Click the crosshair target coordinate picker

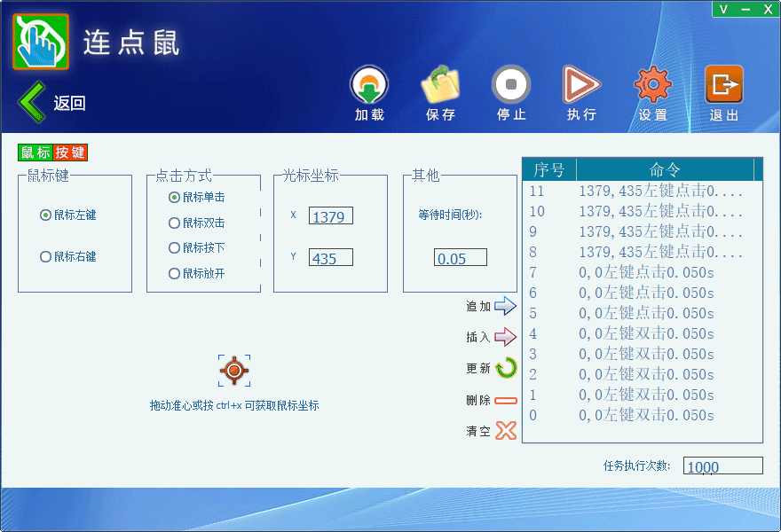click(234, 371)
